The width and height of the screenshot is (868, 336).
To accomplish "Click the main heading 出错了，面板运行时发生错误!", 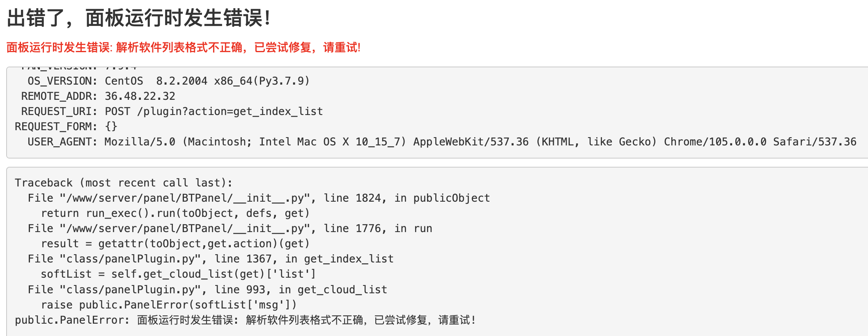I will point(139,18).
